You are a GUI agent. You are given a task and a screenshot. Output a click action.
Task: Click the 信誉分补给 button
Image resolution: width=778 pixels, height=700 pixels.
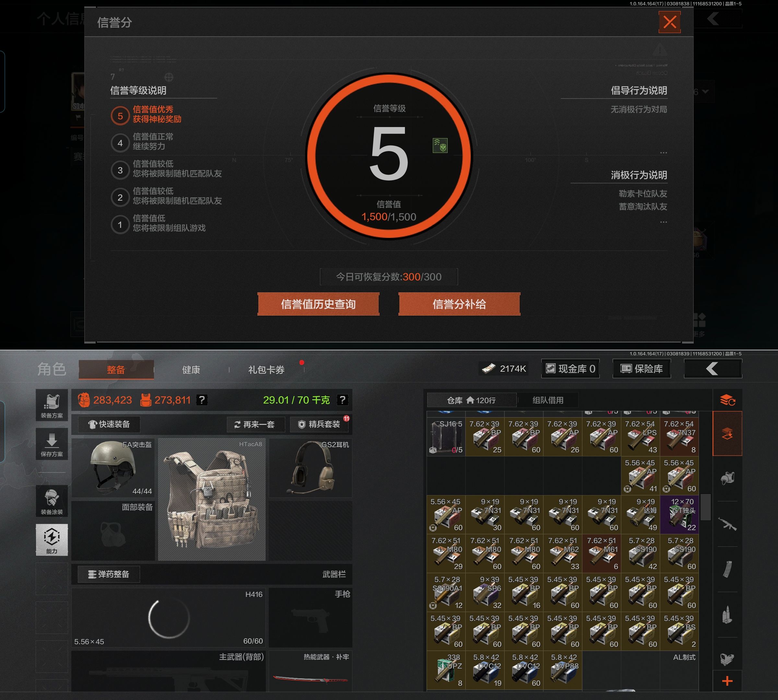(459, 304)
